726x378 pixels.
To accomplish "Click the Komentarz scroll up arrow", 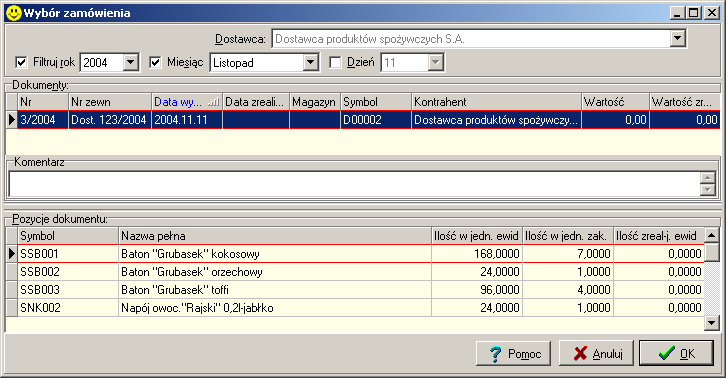I will tap(708, 178).
